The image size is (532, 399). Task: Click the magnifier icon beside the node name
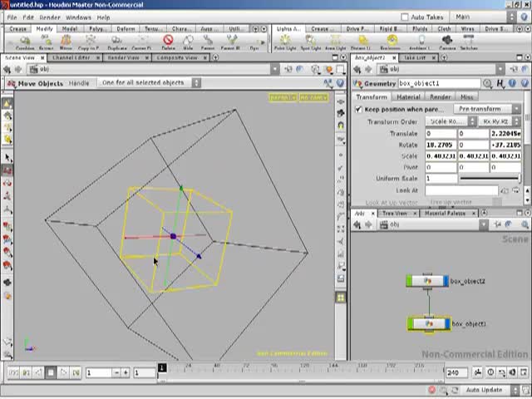[x=488, y=83]
